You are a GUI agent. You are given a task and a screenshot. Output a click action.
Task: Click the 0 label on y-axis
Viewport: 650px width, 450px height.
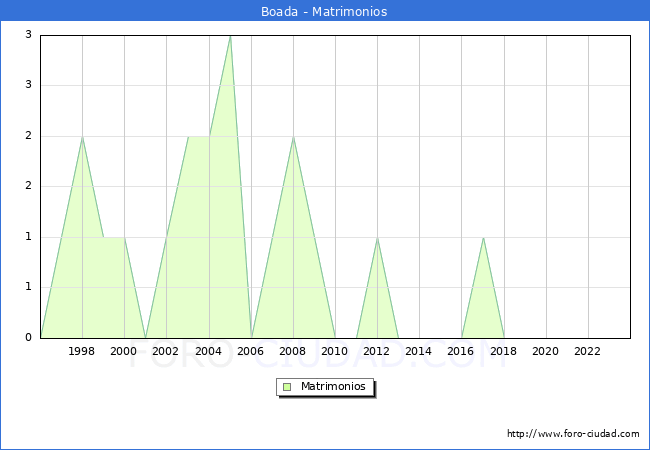click(29, 338)
